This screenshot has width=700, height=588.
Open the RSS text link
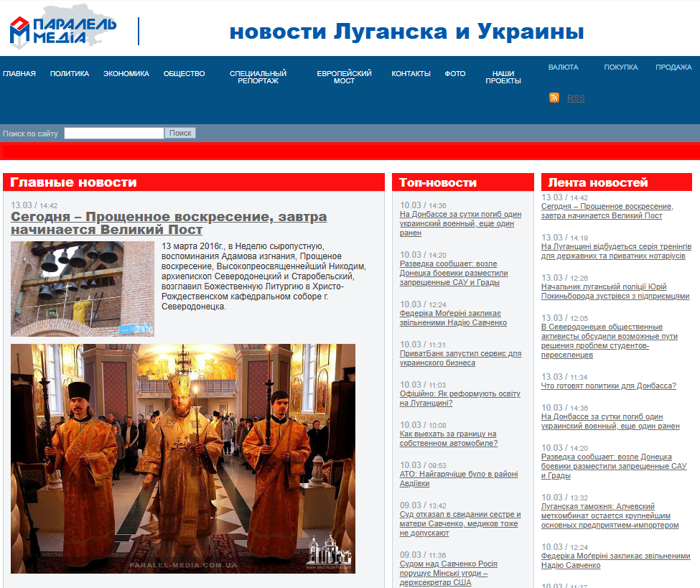pyautogui.click(x=575, y=98)
